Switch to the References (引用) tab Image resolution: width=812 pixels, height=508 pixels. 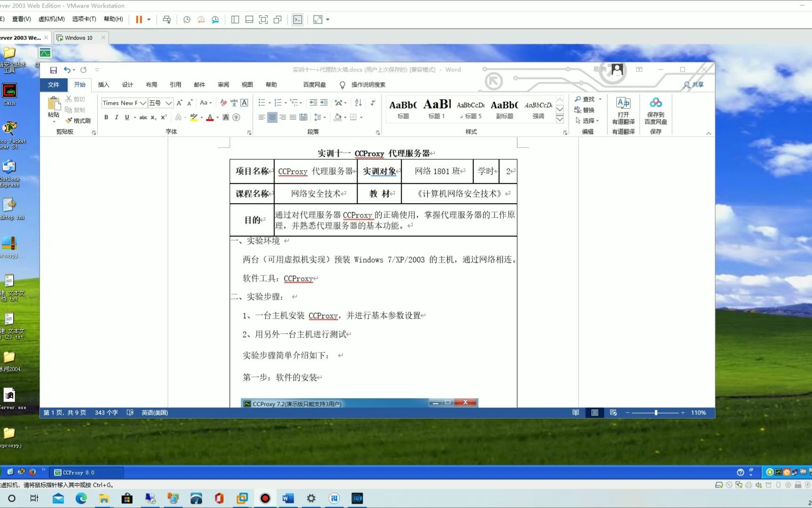[175, 85]
